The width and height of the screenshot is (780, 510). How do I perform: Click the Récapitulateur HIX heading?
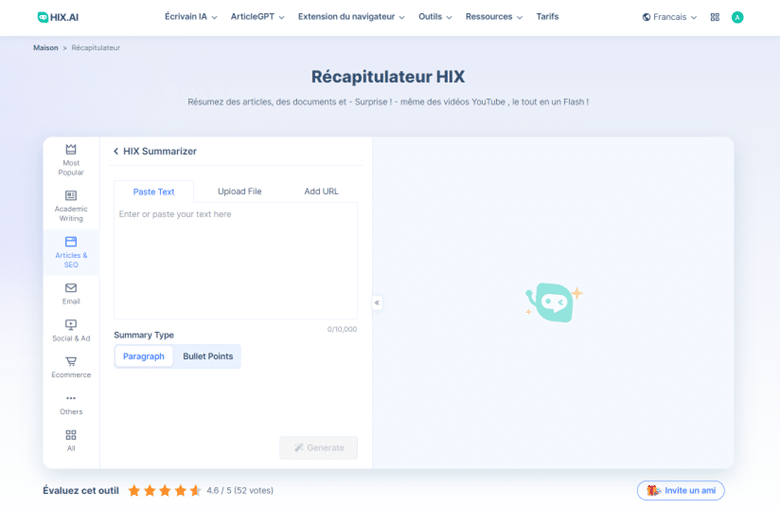click(388, 77)
